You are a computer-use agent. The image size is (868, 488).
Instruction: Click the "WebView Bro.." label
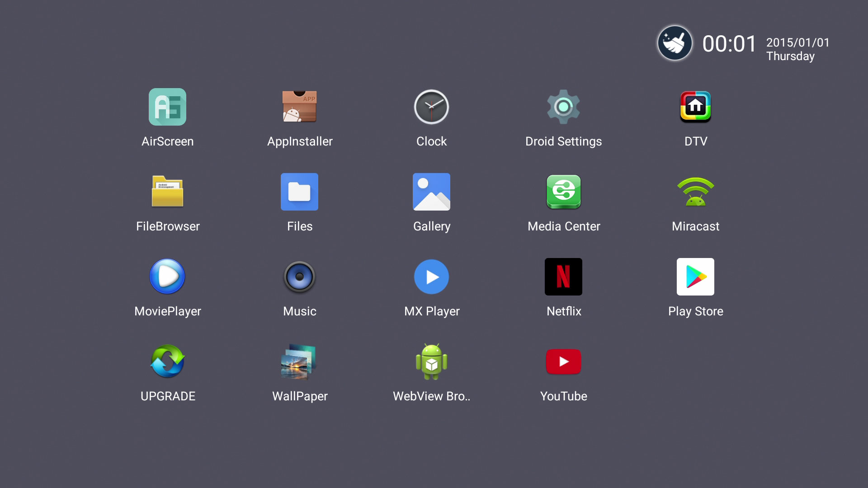[x=431, y=396]
